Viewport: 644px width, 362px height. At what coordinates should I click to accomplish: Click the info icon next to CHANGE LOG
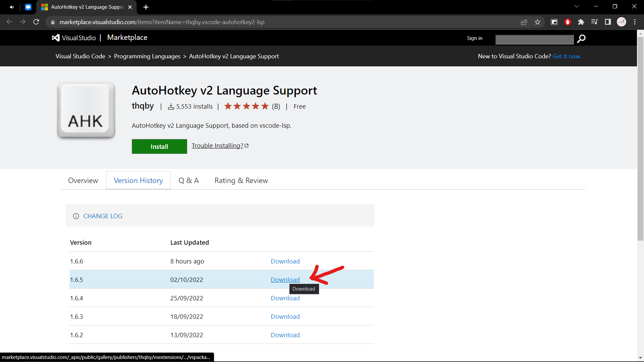[x=76, y=216]
